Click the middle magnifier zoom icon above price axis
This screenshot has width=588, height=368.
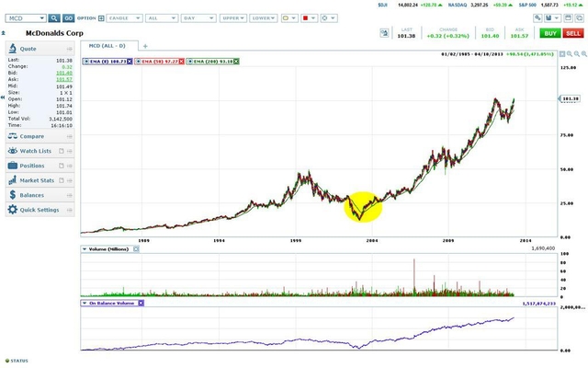coord(577,54)
